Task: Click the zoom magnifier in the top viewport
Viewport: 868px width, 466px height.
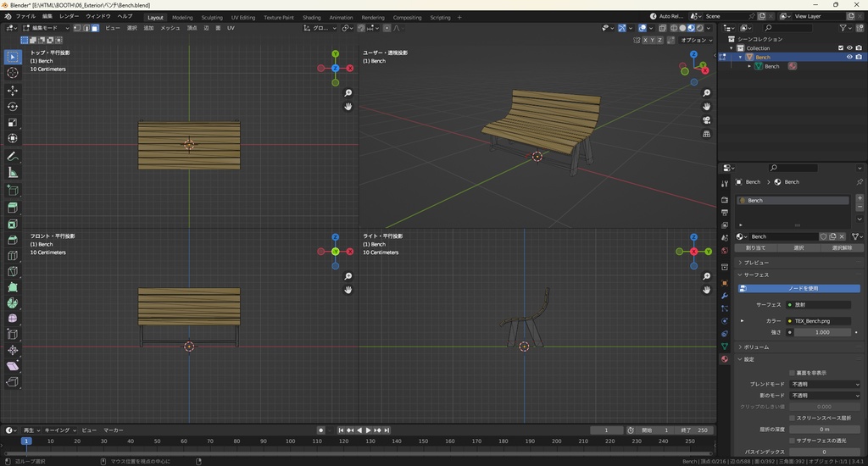Action: click(x=348, y=93)
